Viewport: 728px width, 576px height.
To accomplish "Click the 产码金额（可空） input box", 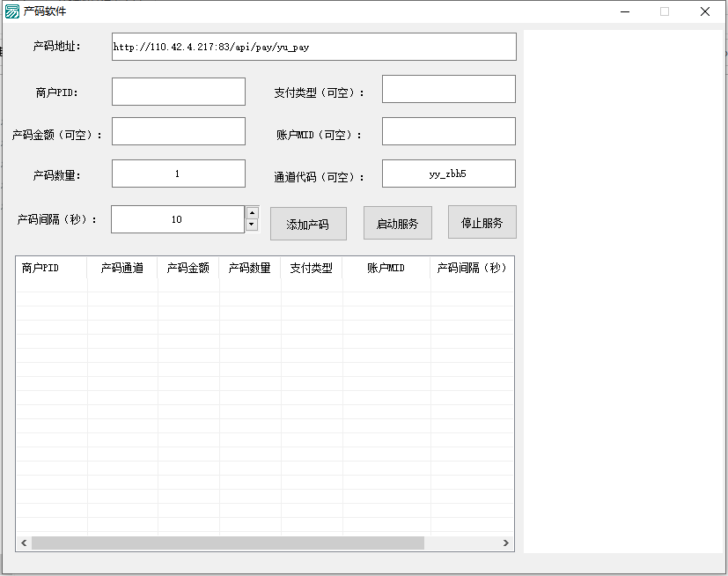I will [x=178, y=130].
